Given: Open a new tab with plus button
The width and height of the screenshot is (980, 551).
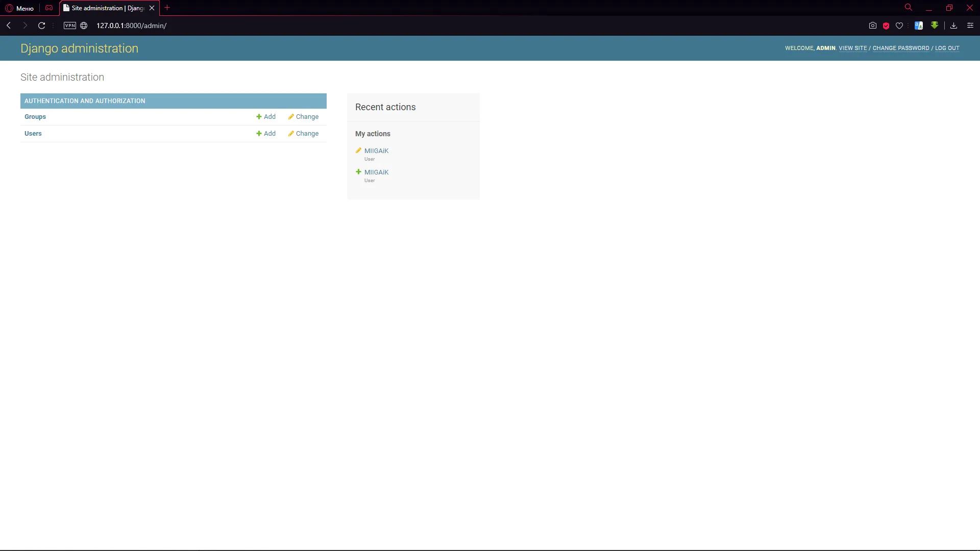Looking at the screenshot, I should 167,8.
